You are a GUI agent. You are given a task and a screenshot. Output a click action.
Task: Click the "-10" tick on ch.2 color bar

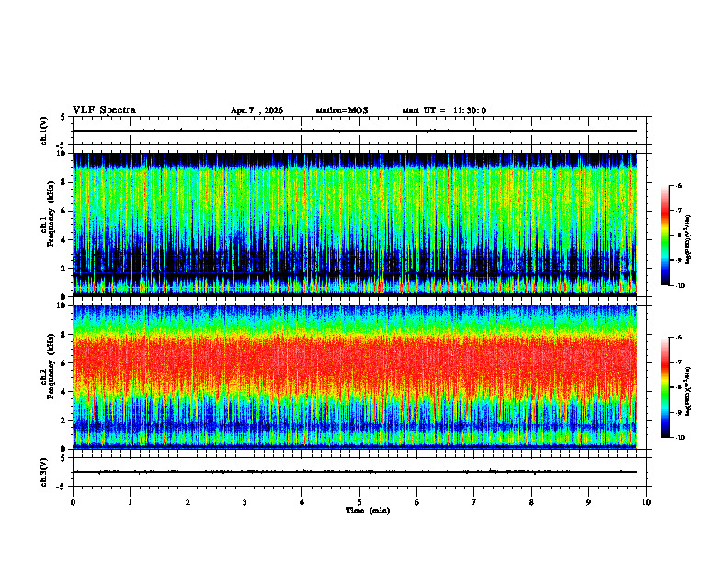(x=680, y=438)
